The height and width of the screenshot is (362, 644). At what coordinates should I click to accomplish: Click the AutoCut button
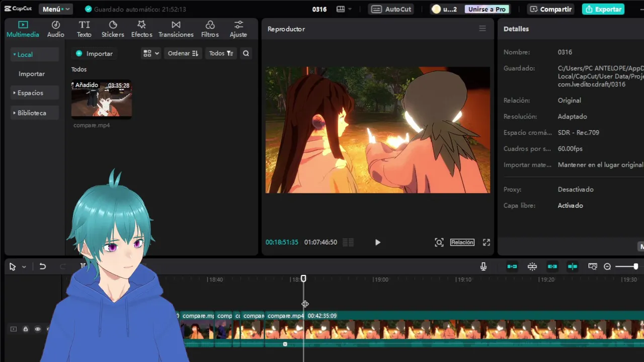[391, 9]
